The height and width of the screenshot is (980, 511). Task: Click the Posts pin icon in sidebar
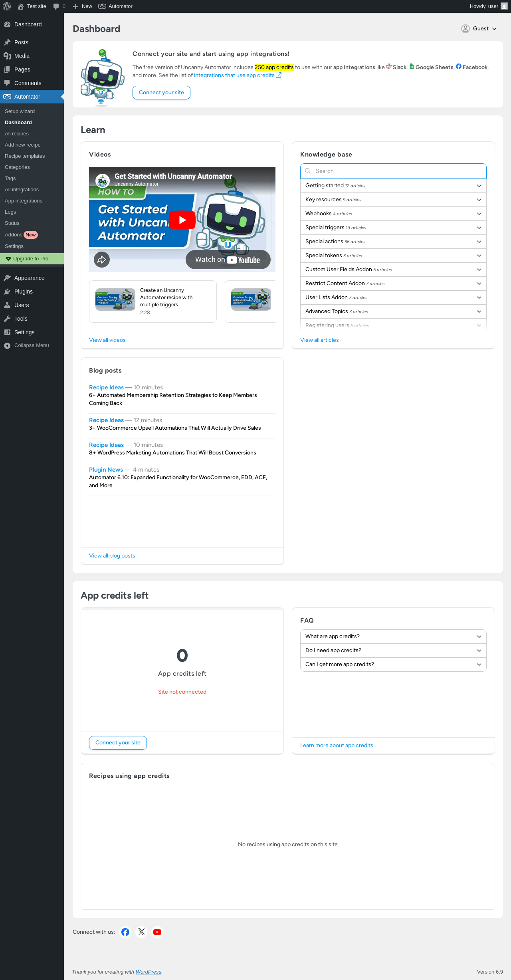point(7,42)
